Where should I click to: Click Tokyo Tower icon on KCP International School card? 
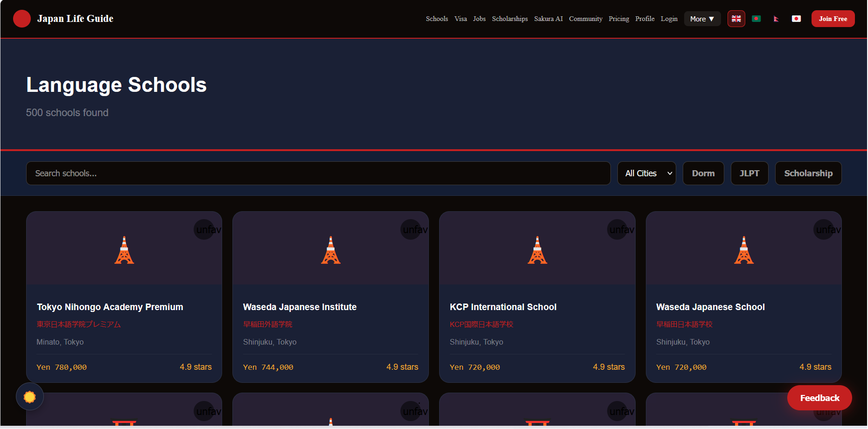click(538, 250)
